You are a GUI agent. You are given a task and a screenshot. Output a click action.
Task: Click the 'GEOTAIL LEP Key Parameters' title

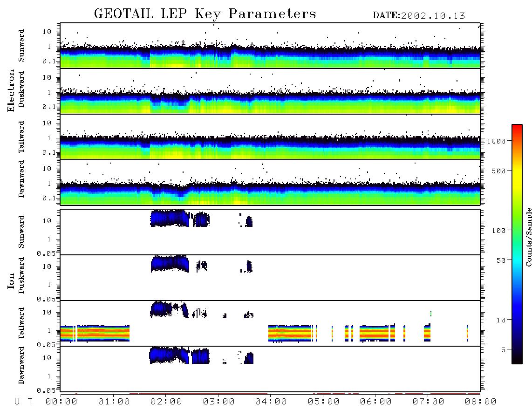click(205, 14)
